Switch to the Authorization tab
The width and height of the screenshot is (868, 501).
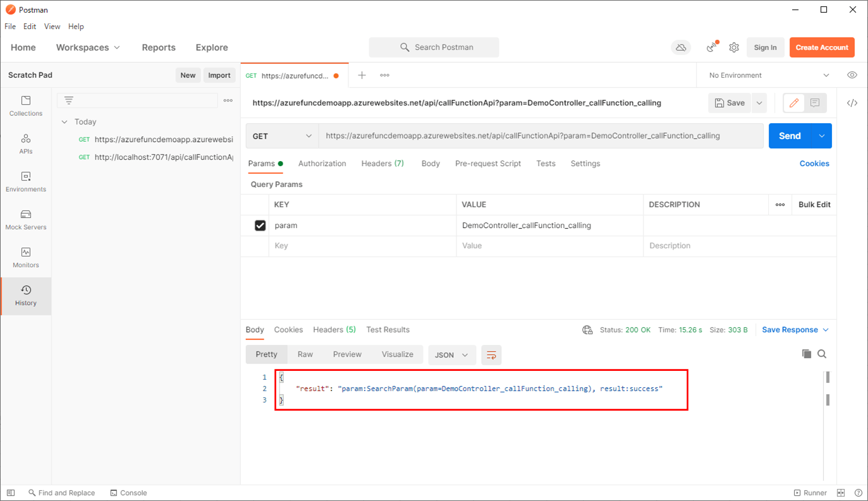[x=322, y=164]
